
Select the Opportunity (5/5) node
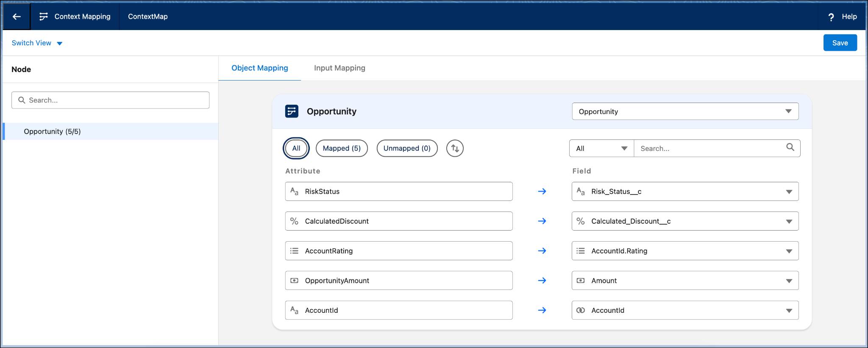coord(111,131)
